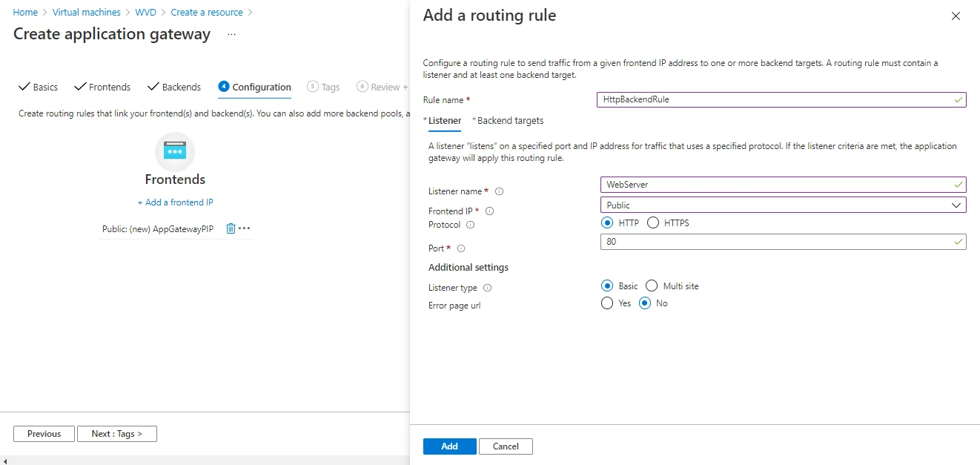Screen dimensions: 980x465
Task: Show info tooltip for Protocol
Action: pos(470,225)
